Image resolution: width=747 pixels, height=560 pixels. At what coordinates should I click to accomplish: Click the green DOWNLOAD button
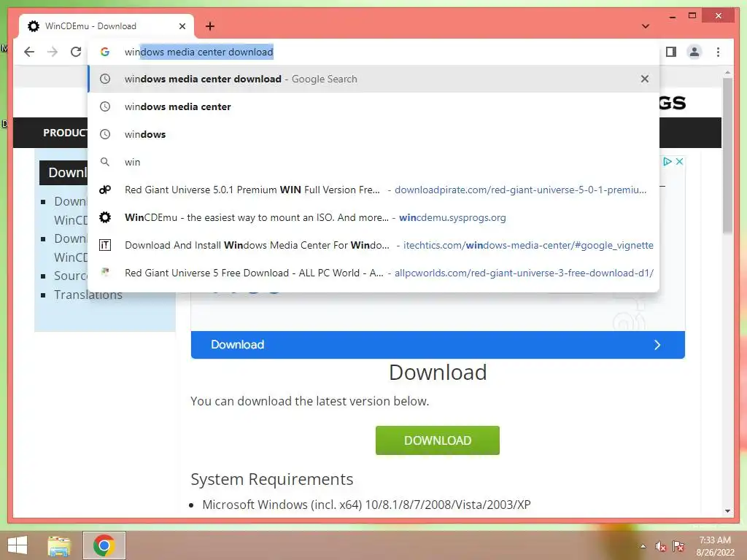[438, 440]
